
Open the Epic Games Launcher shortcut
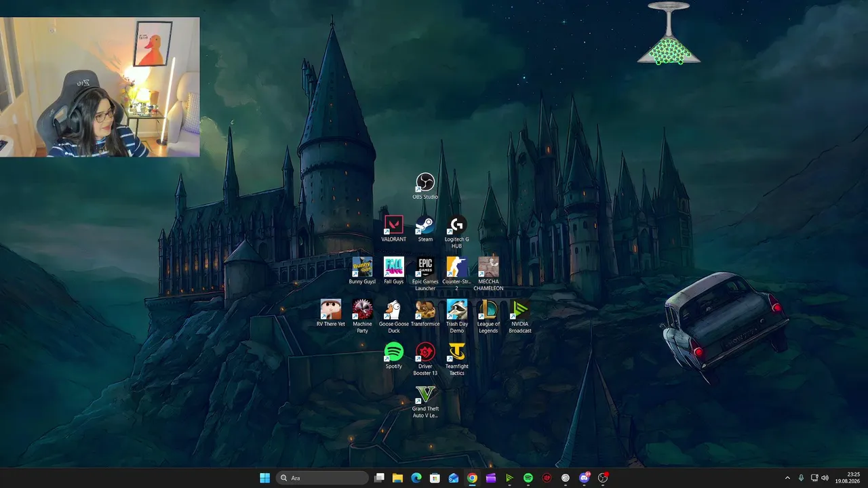425,274
